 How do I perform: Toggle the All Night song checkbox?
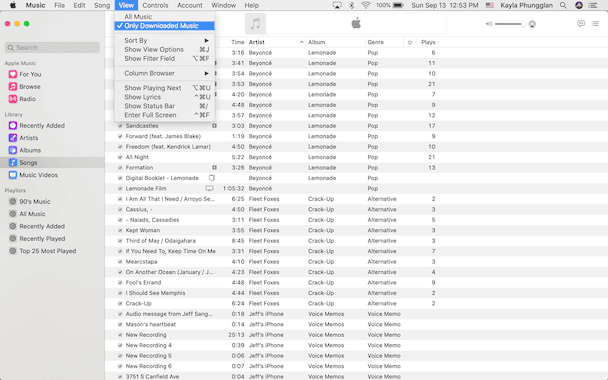[120, 157]
